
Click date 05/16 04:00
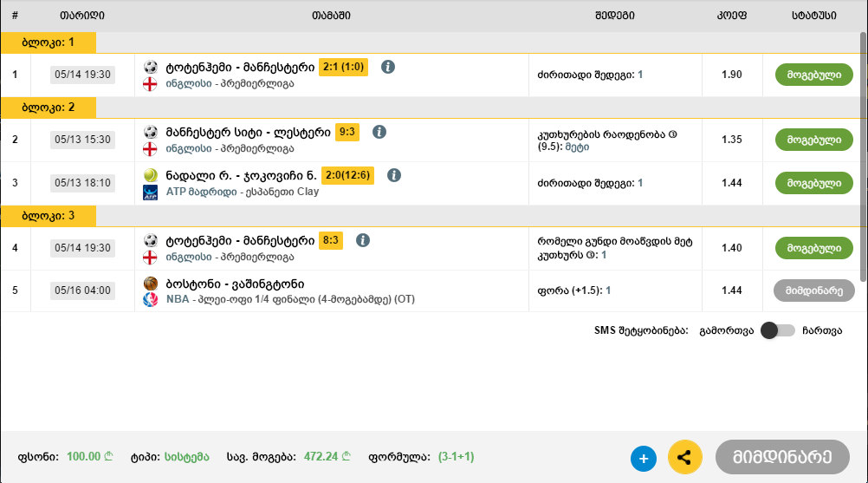[82, 290]
